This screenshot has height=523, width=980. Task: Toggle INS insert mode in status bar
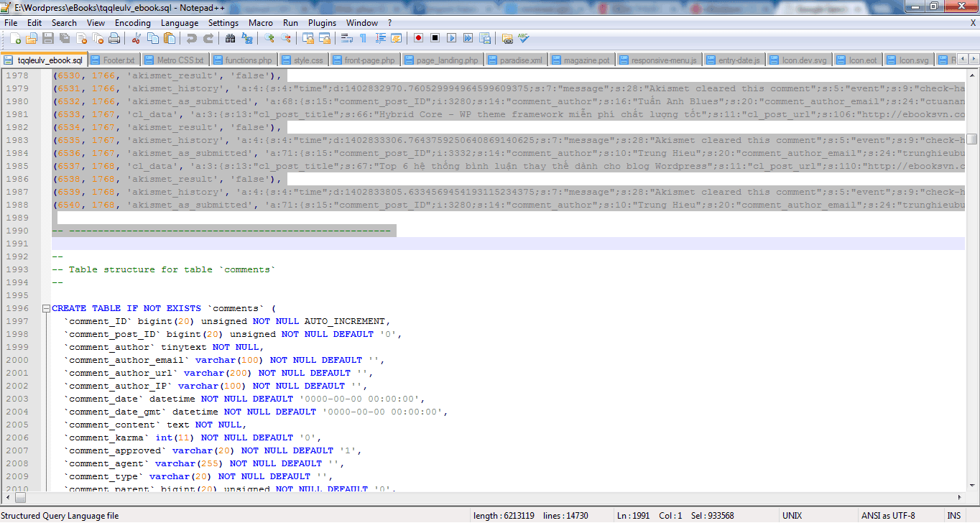coord(953,516)
